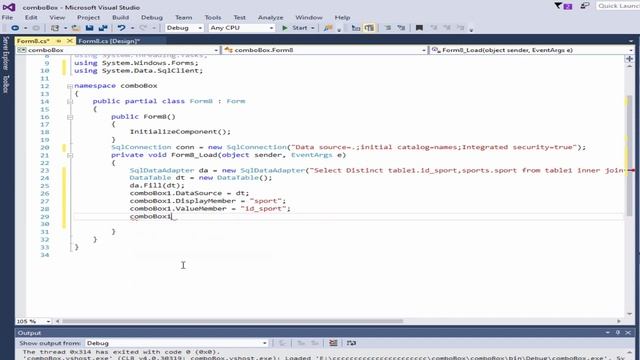Close the Output panel
Image resolution: width=640 pixels, height=360 pixels.
629,333
